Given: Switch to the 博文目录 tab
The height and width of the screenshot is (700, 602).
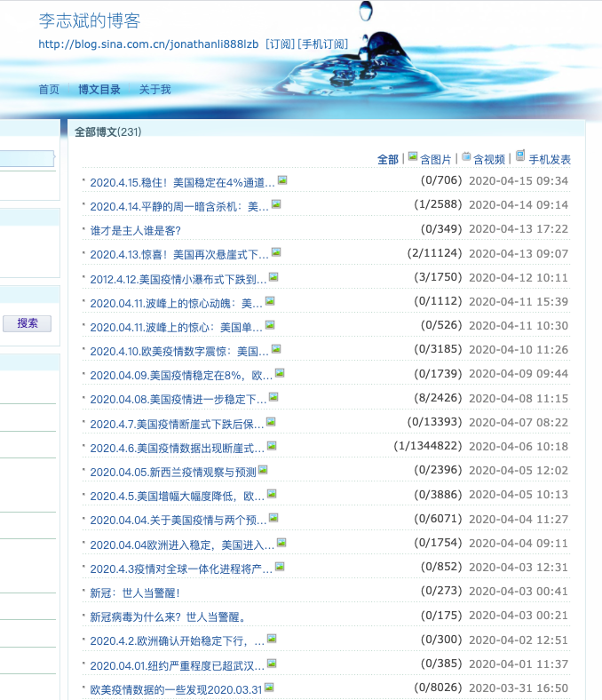Looking at the screenshot, I should tap(99, 90).
